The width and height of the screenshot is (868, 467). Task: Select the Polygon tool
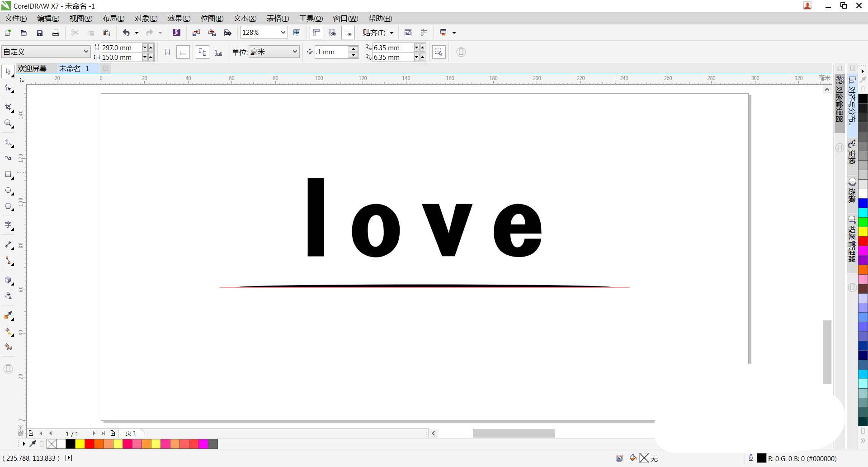coord(8,206)
